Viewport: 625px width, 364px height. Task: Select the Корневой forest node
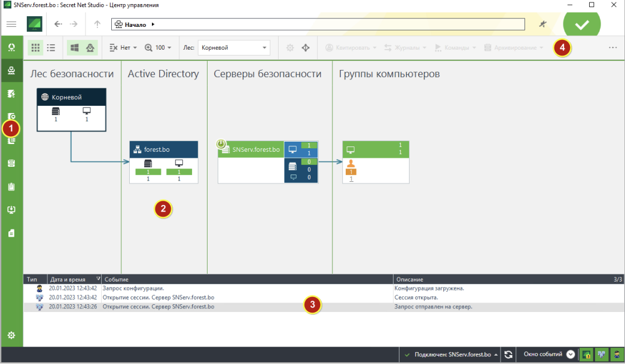click(71, 109)
